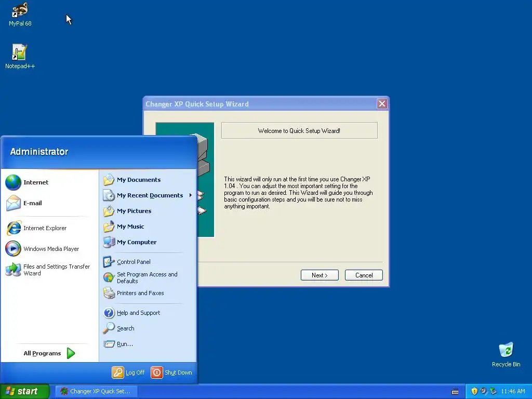The height and width of the screenshot is (399, 532).
Task: Open the Recycle Bin on desktop
Action: point(506,355)
